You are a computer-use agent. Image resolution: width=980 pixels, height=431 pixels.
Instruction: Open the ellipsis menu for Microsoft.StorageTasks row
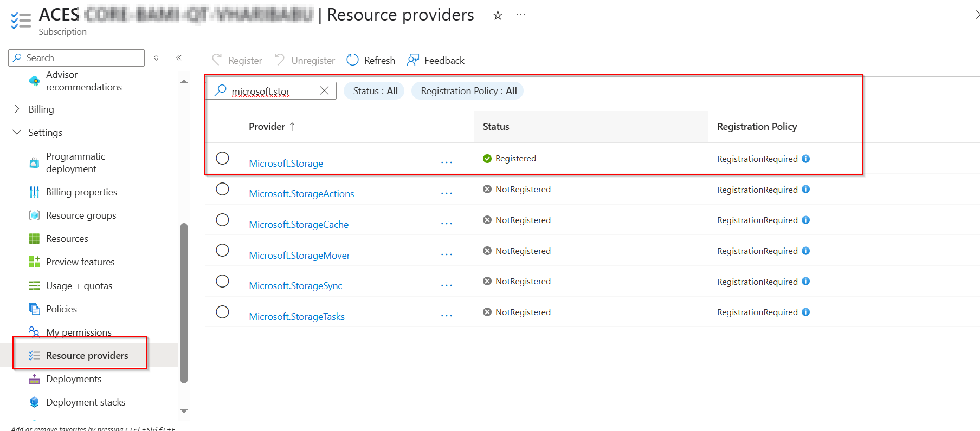(x=447, y=316)
